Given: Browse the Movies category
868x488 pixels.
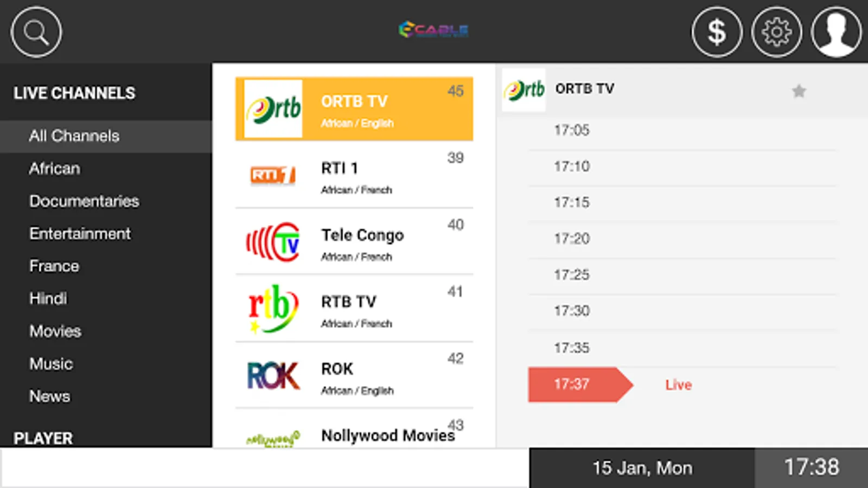Looking at the screenshot, I should click(x=55, y=331).
